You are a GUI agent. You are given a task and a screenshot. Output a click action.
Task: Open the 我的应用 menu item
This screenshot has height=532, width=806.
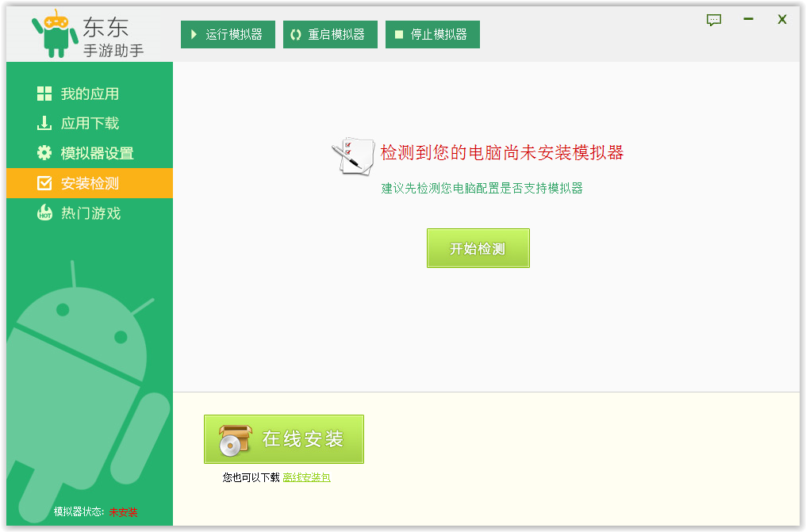(90, 94)
